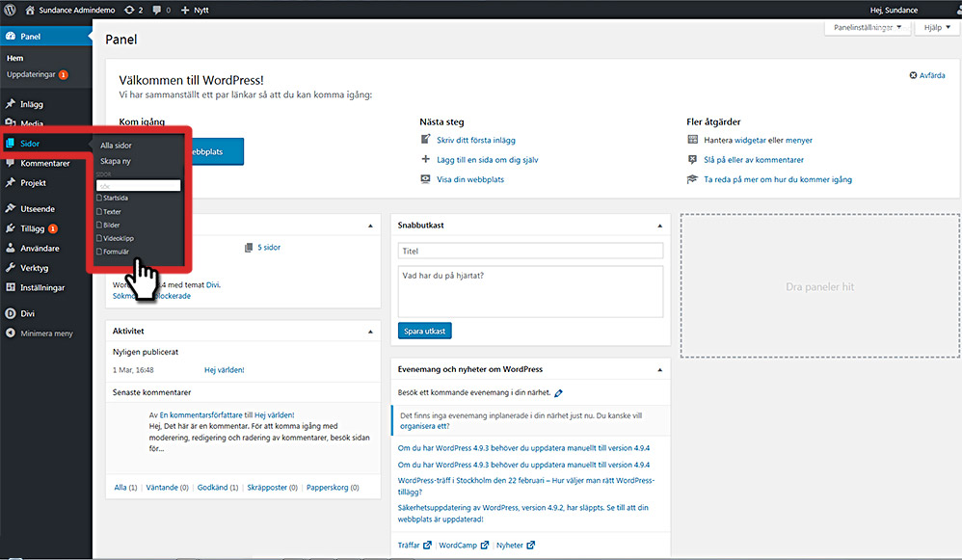
Task: Open Hej världen! next to 1 Mar, 16:48
Action: click(224, 370)
